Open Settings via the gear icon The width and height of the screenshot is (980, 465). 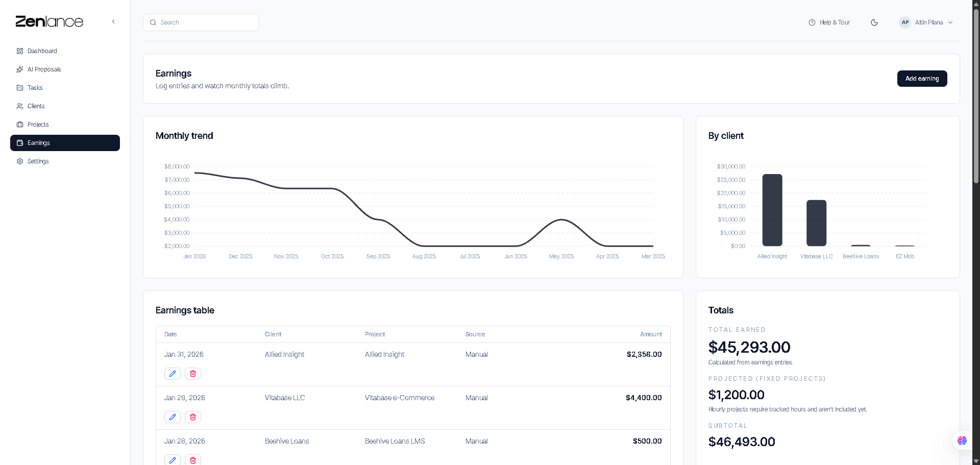[x=19, y=161]
